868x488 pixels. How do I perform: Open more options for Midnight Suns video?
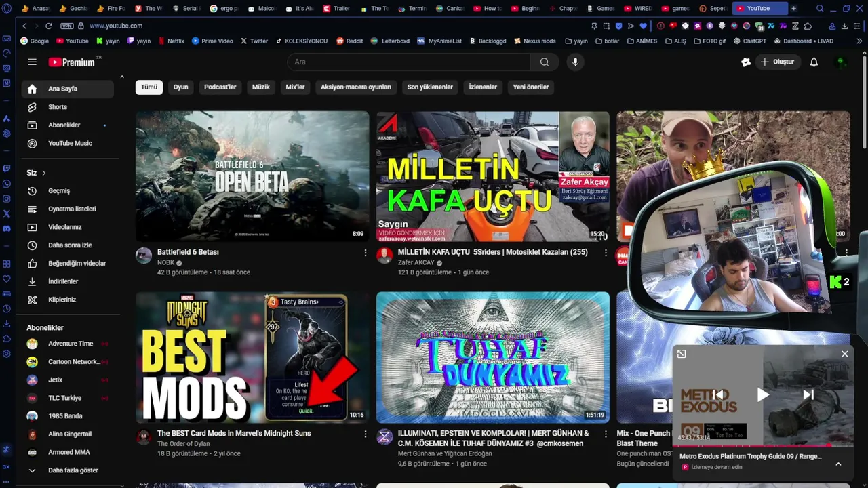click(x=366, y=434)
